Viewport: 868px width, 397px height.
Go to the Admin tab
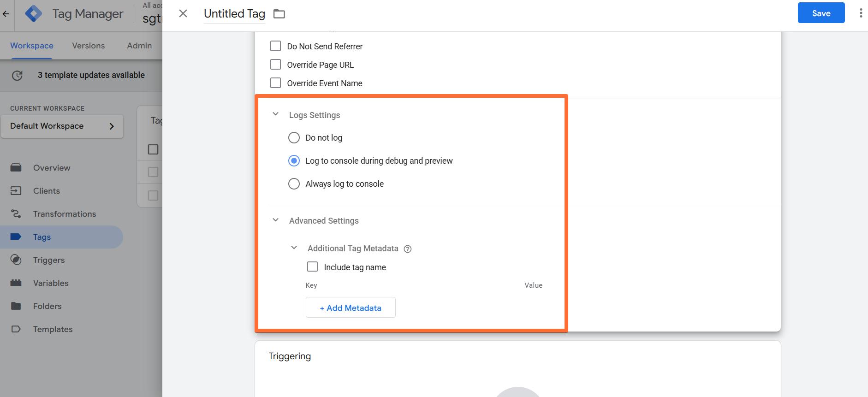coord(139,46)
